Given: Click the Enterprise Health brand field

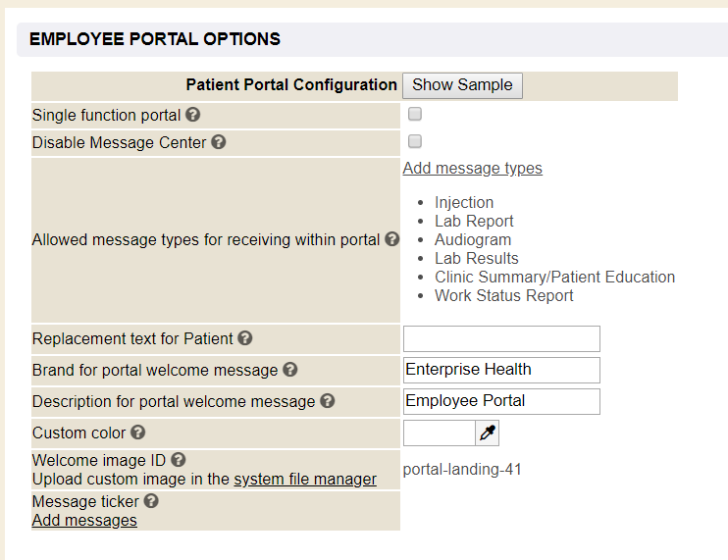Looking at the screenshot, I should point(501,370).
